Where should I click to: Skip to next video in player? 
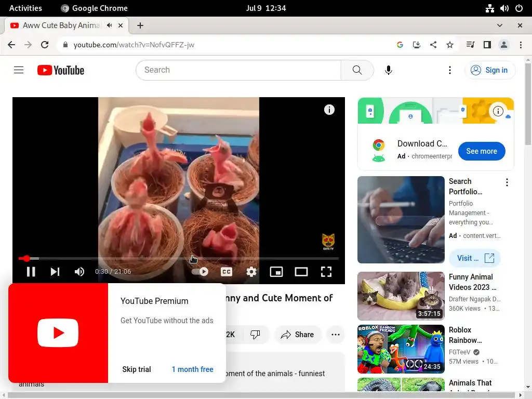point(55,271)
